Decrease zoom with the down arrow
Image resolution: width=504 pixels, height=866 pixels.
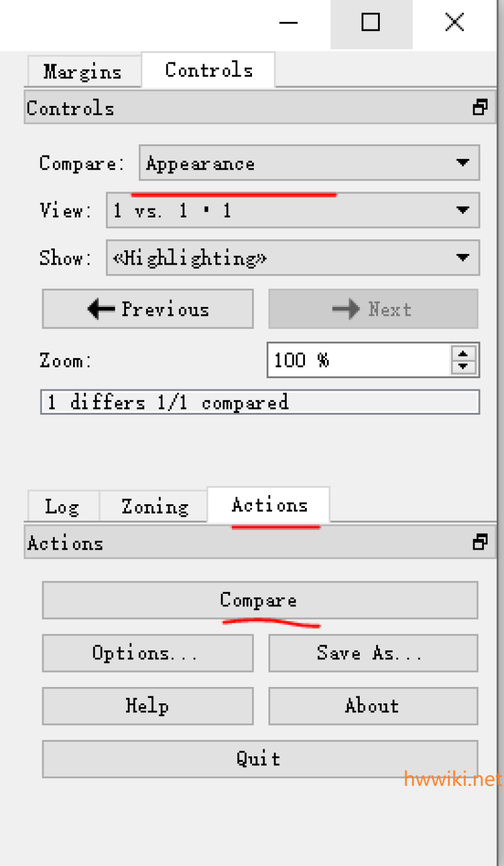pyautogui.click(x=464, y=367)
